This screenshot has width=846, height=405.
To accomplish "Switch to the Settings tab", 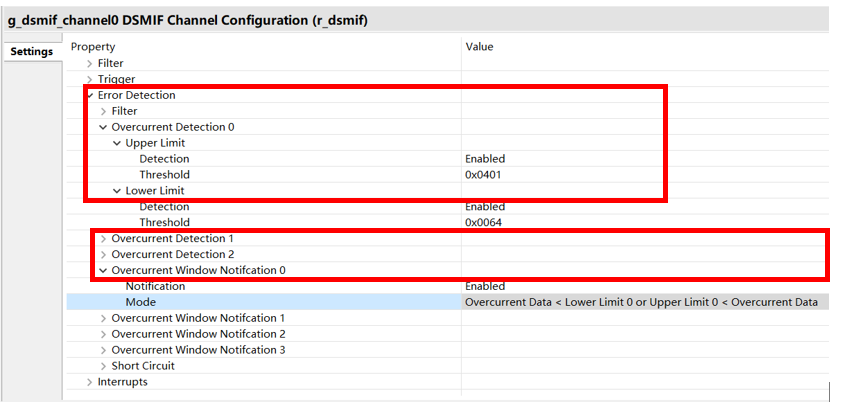I will [x=32, y=52].
